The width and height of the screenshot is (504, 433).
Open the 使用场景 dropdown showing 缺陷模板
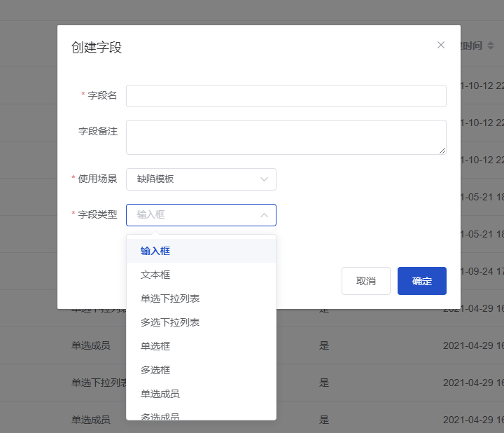(201, 179)
